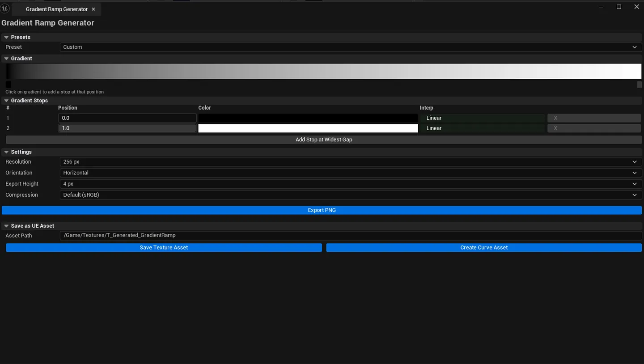Open the white color swatch for stop 2
This screenshot has width=644, height=364.
(x=308, y=128)
